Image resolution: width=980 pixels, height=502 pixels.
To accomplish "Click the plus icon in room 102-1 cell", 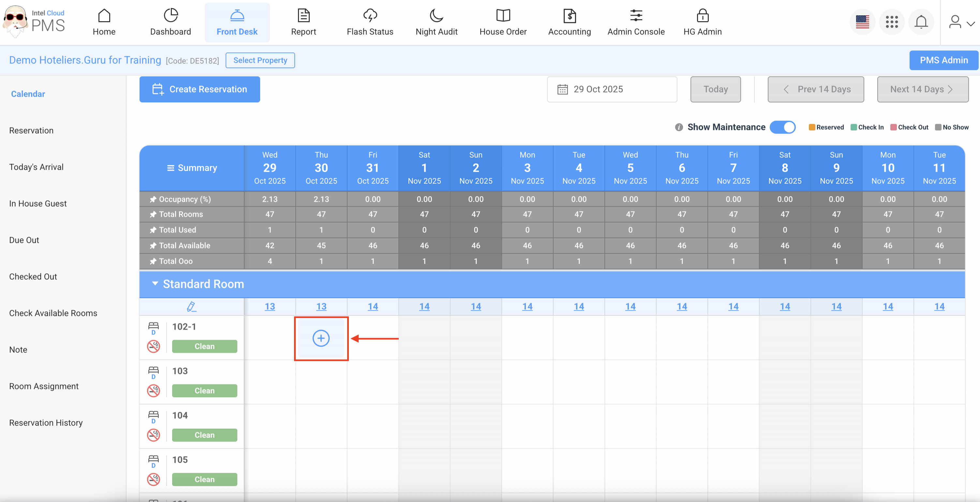I will pos(321,338).
